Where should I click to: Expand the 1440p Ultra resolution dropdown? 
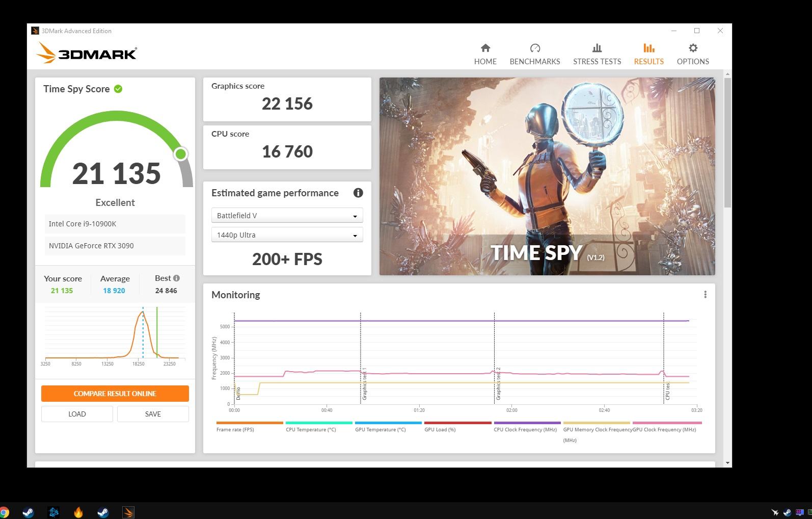[287, 235]
